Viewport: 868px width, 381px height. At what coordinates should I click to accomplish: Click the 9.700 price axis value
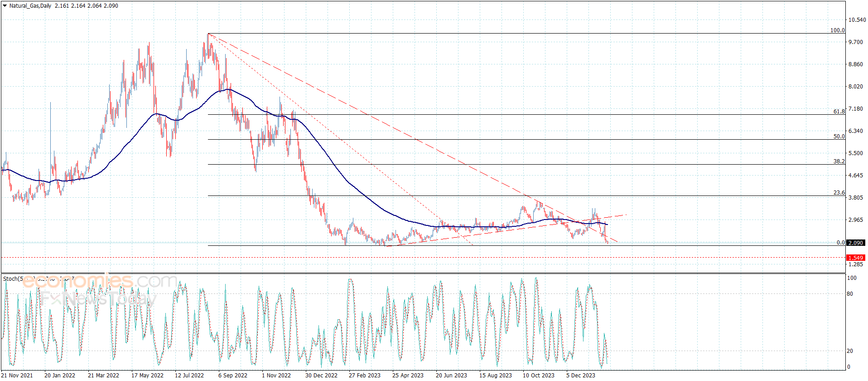click(855, 42)
